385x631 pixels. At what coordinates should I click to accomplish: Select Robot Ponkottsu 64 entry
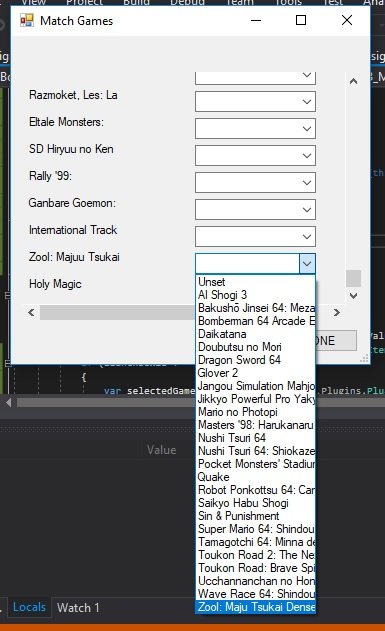(255, 490)
